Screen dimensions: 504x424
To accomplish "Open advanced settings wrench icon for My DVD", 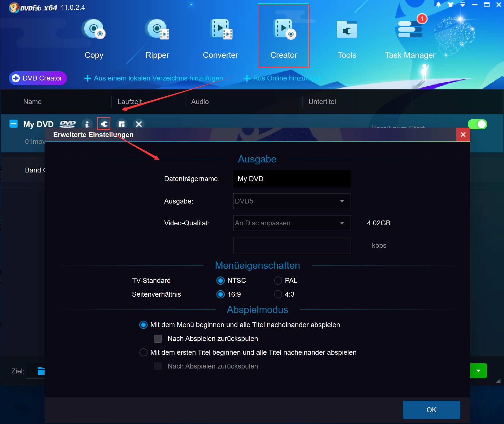I will (x=104, y=124).
